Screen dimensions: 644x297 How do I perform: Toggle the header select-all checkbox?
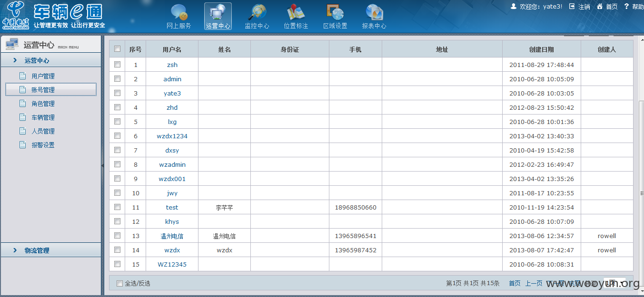[118, 48]
